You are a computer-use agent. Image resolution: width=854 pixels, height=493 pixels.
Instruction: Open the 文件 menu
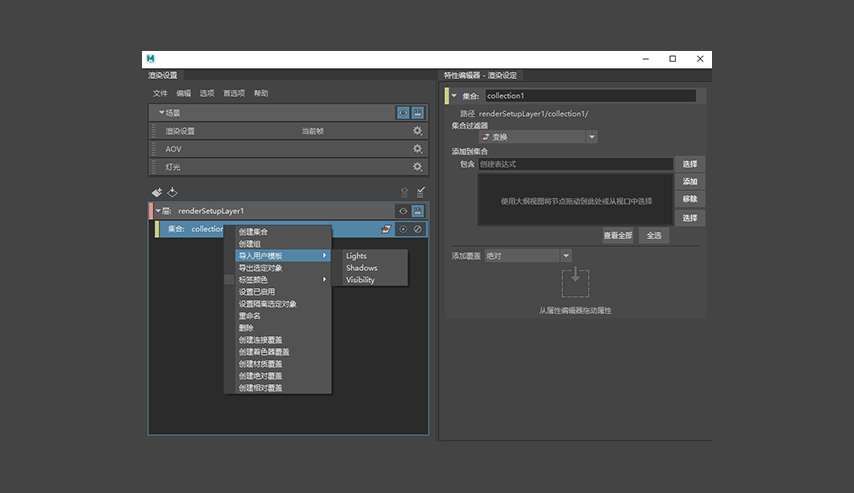(x=160, y=93)
